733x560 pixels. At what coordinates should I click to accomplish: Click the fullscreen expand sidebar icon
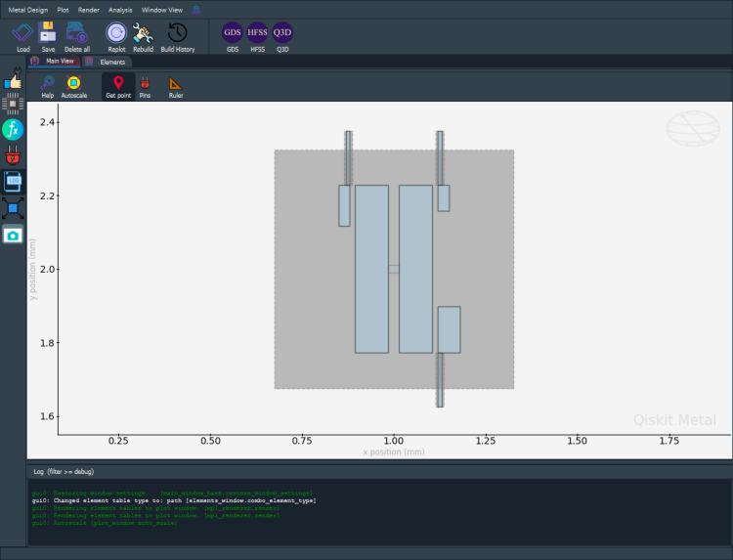13,208
